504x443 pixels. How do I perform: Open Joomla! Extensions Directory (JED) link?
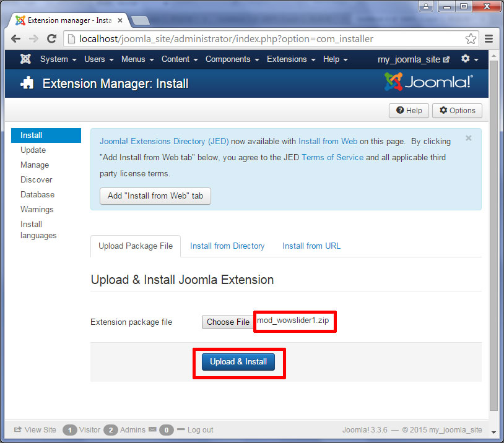click(164, 141)
